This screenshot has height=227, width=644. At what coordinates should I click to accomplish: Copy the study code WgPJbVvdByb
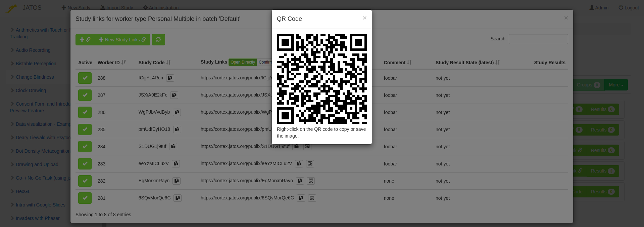[177, 112]
